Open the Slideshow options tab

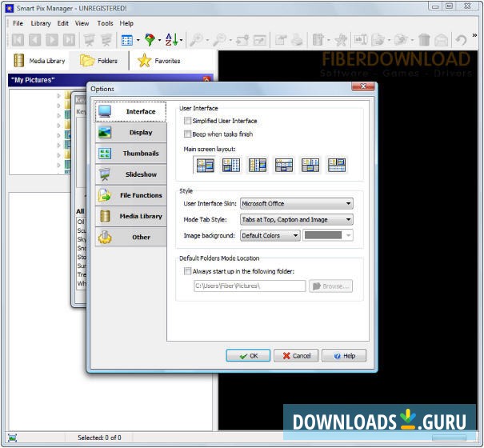[131, 174]
